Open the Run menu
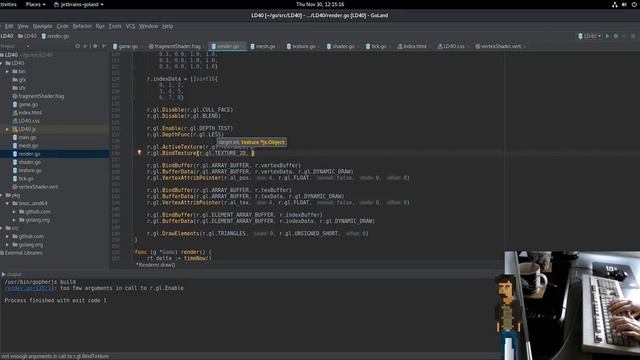640x360 pixels. click(x=100, y=26)
